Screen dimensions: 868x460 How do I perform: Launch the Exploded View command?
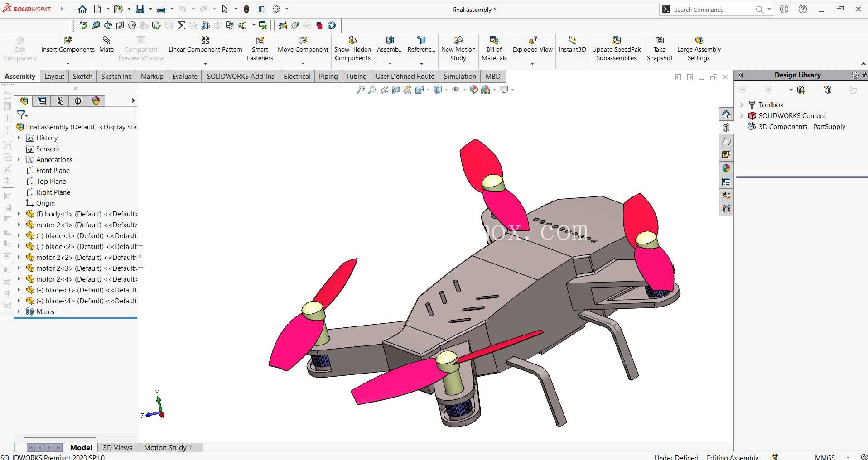pos(532,45)
